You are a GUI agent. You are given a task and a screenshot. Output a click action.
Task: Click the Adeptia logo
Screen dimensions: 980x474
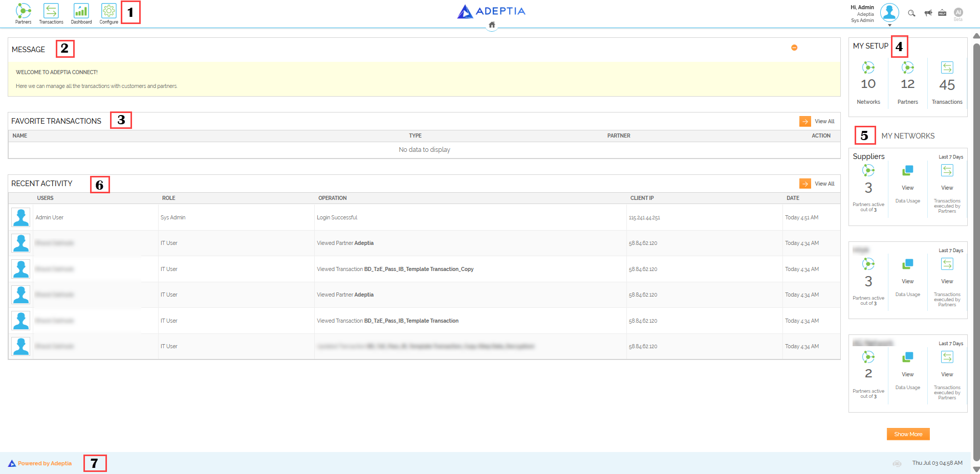tap(491, 11)
